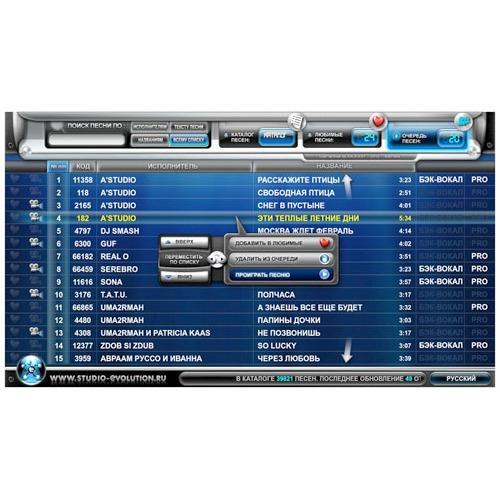Click the heart icon in Добавить в любимые
Screen dimensions: 500x500
coord(324,243)
